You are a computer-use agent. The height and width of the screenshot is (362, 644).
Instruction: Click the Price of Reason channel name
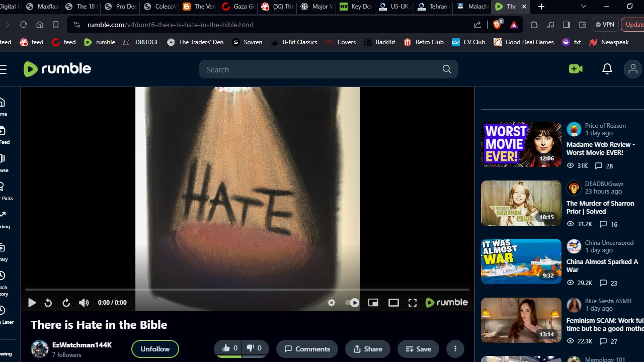(605, 126)
